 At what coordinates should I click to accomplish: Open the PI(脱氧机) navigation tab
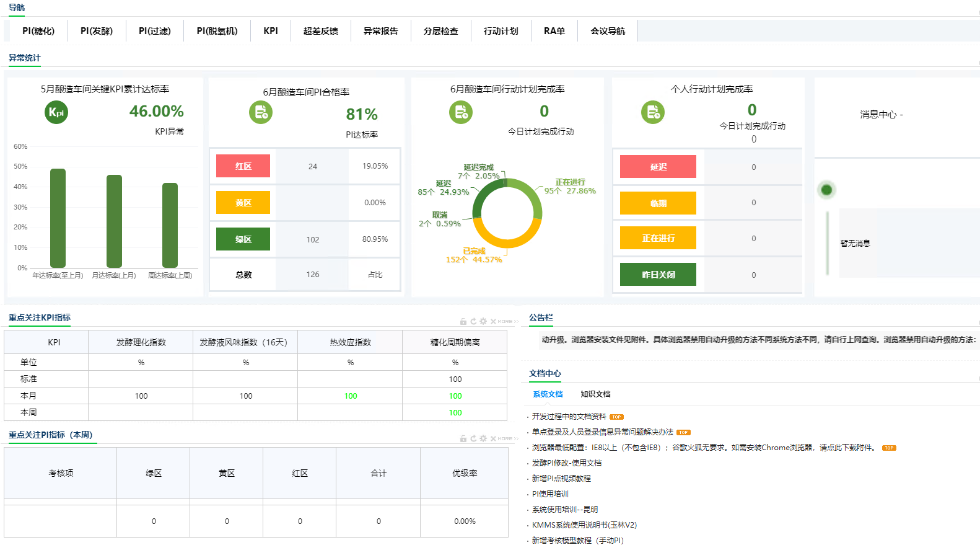pos(217,31)
